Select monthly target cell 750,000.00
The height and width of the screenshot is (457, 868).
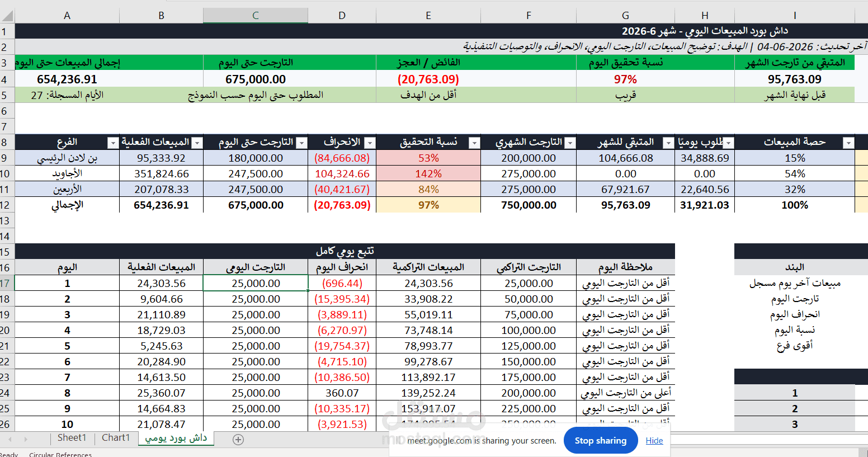click(x=529, y=205)
